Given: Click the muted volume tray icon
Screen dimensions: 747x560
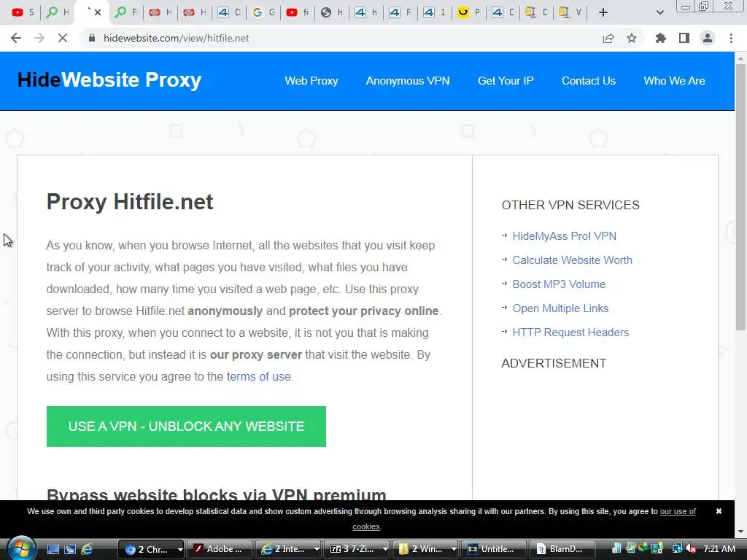Looking at the screenshot, I should point(692,548).
